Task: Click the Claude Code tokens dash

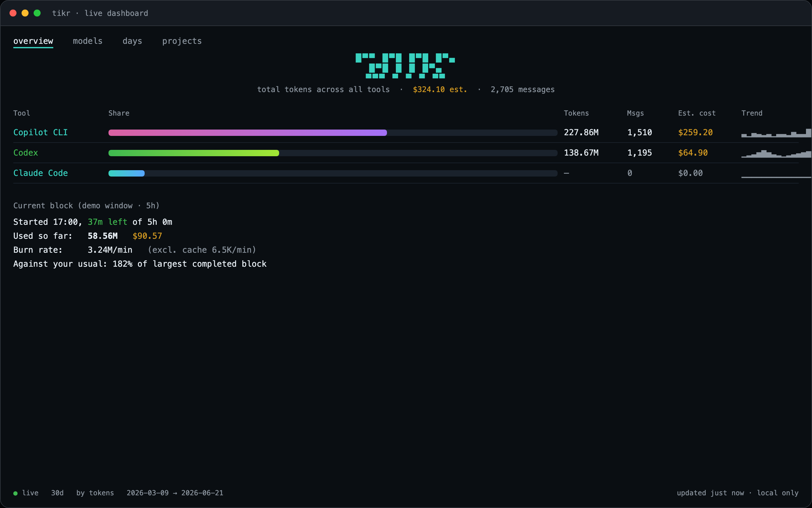Action: tap(566, 173)
